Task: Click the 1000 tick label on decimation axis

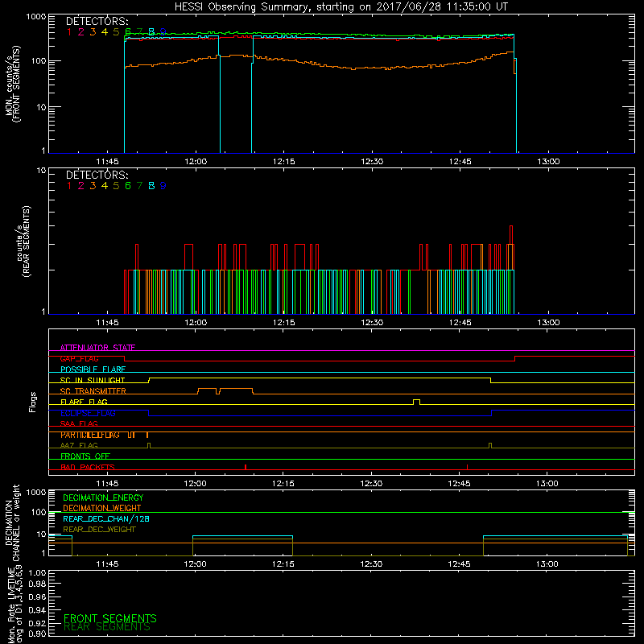Action: (x=36, y=493)
